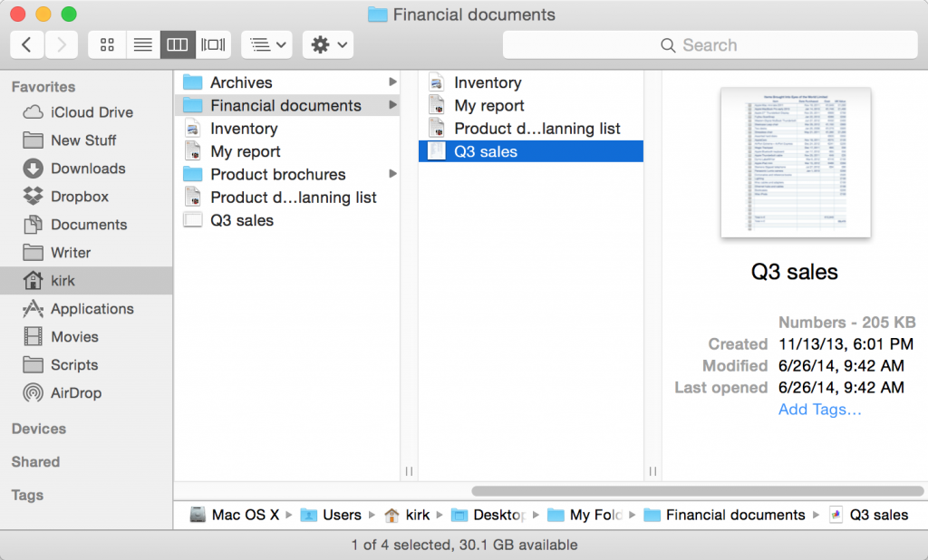Open the Writer sidebar folder
Screen dimensions: 928x560
click(x=86, y=253)
